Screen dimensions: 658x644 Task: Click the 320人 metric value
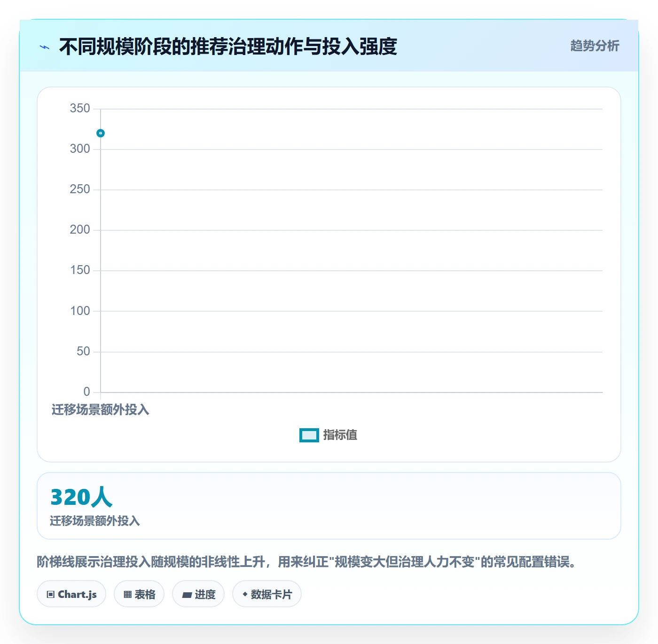point(81,497)
